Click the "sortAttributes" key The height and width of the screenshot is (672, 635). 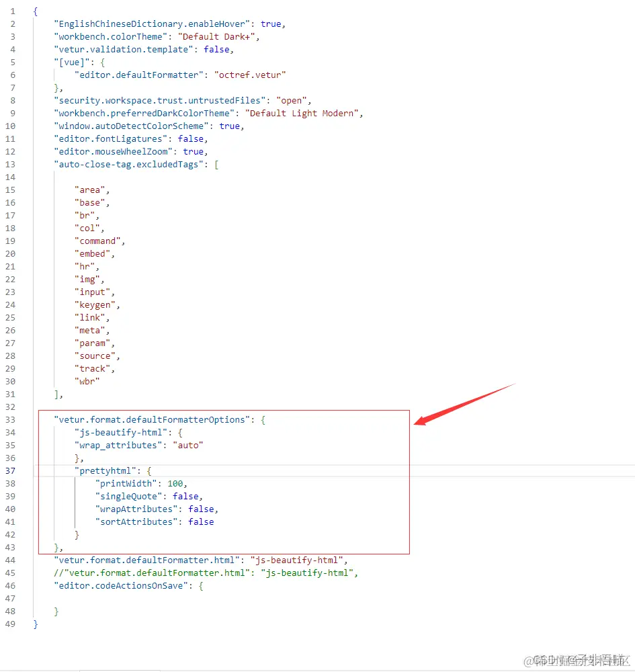pyautogui.click(x=136, y=522)
